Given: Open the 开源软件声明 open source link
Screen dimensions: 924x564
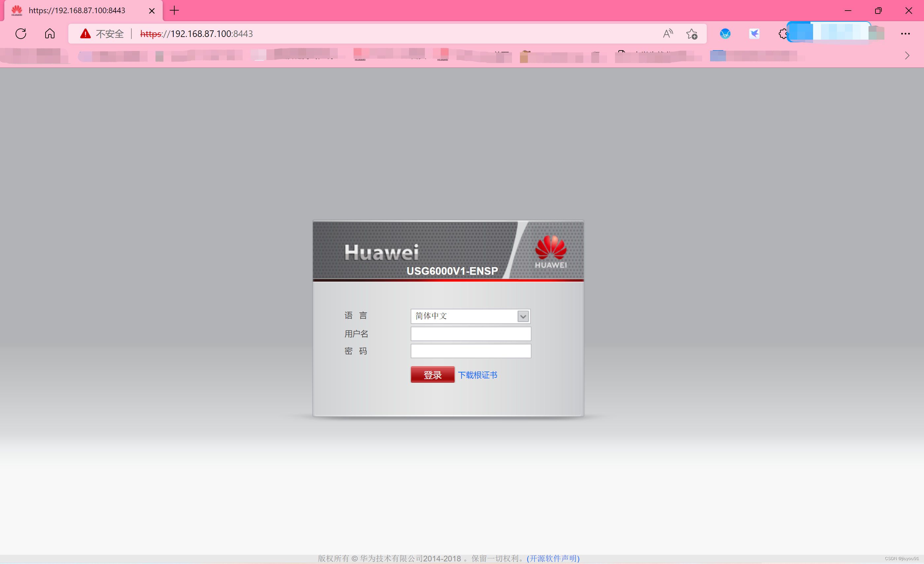Looking at the screenshot, I should tap(553, 558).
